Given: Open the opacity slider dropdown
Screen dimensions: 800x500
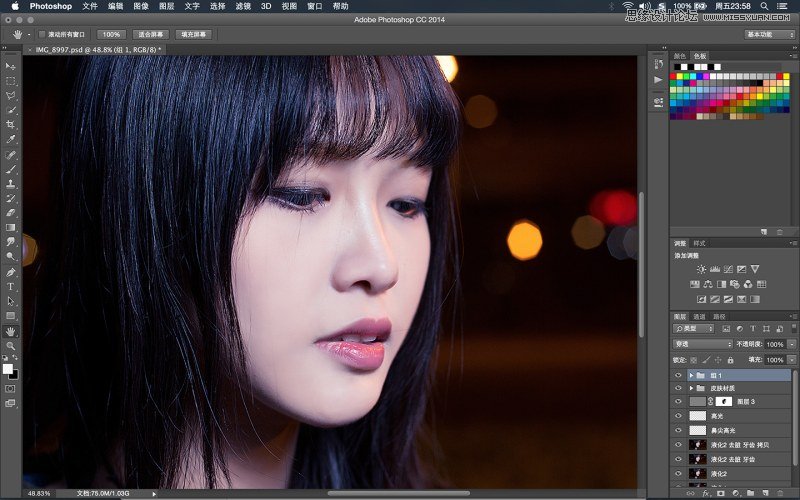Looking at the screenshot, I should coord(792,344).
